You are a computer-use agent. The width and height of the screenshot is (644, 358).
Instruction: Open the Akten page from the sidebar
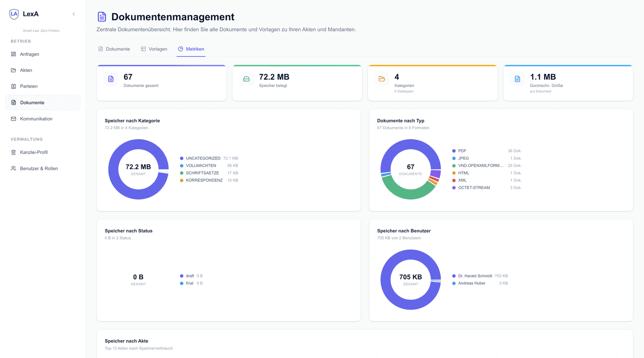[27, 70]
